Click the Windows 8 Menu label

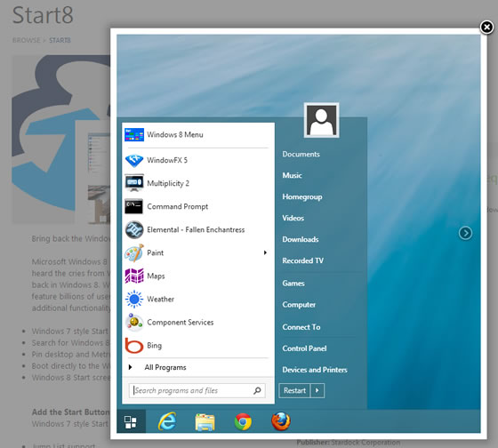coord(174,134)
